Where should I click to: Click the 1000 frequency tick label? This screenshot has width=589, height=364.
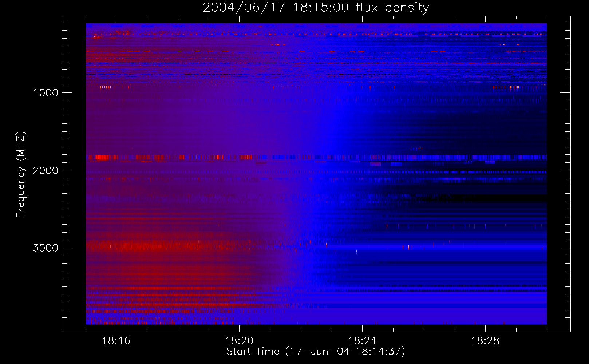pos(46,93)
